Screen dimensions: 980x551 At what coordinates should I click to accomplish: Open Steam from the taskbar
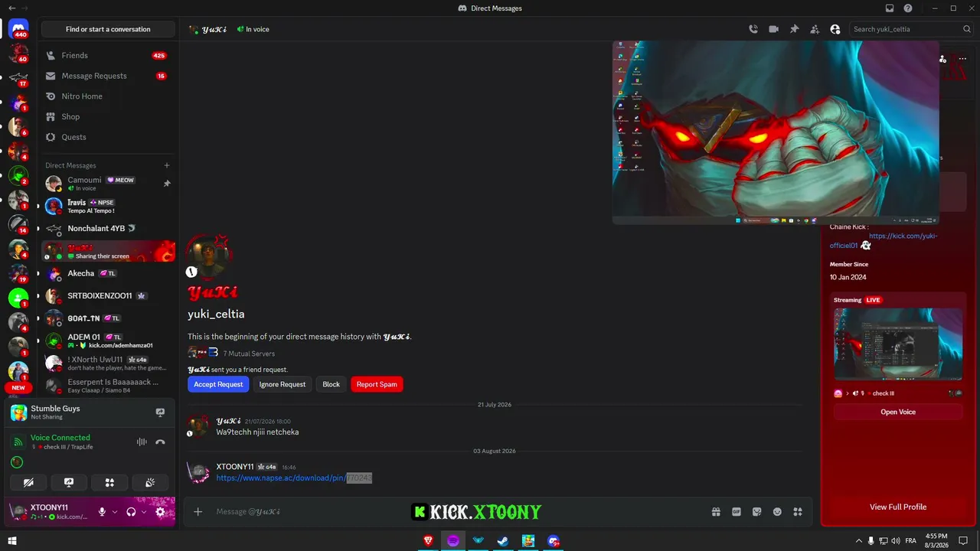(x=503, y=541)
